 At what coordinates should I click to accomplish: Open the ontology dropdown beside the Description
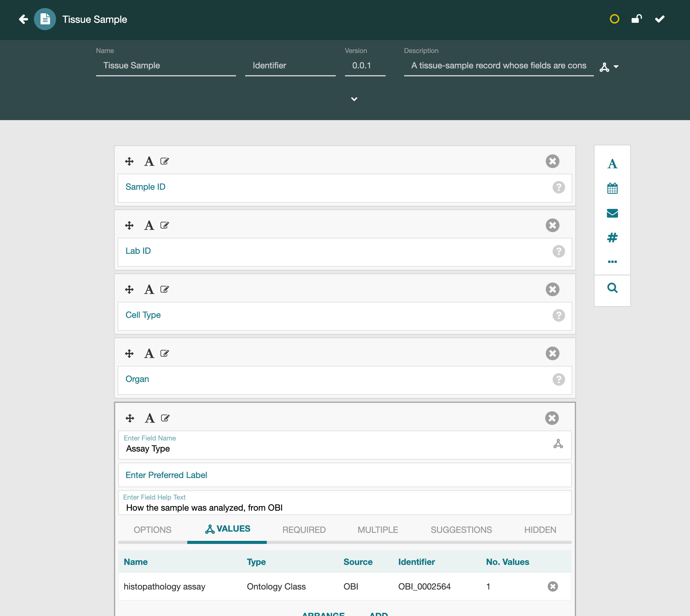point(609,67)
